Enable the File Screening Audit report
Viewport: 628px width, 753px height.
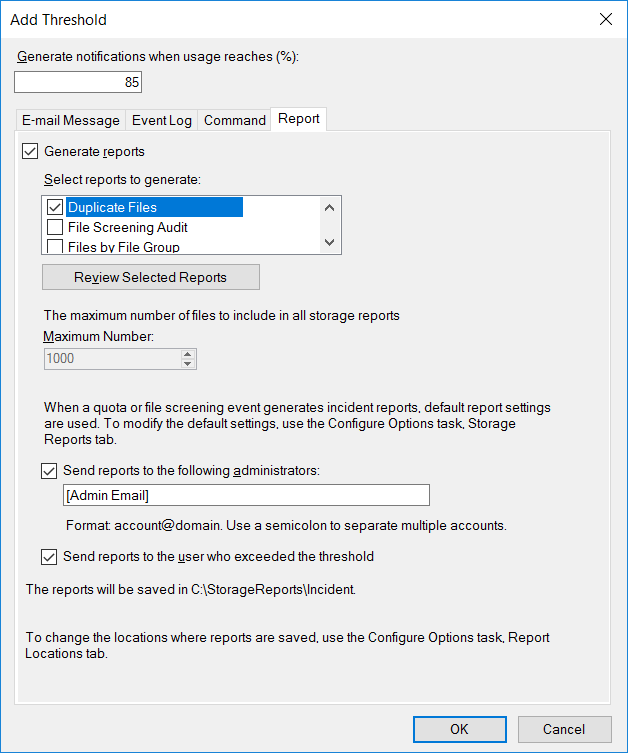point(55,227)
